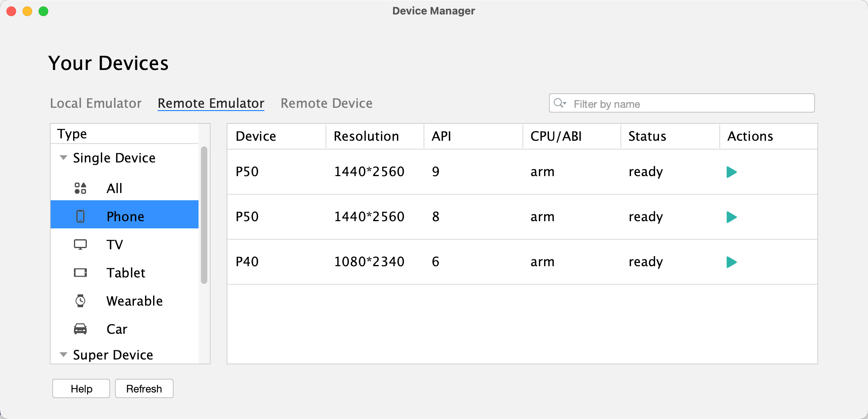The height and width of the screenshot is (419, 868).
Task: Select the All device type icon
Action: 80,188
